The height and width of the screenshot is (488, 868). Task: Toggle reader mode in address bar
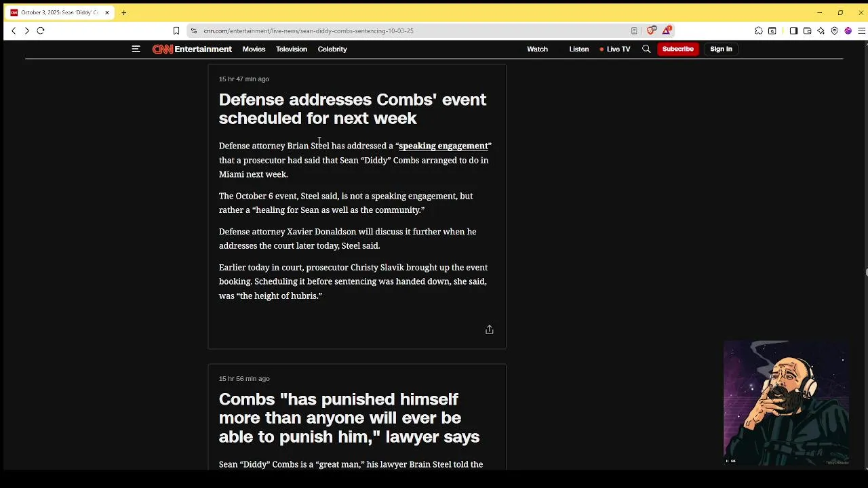pos(634,30)
